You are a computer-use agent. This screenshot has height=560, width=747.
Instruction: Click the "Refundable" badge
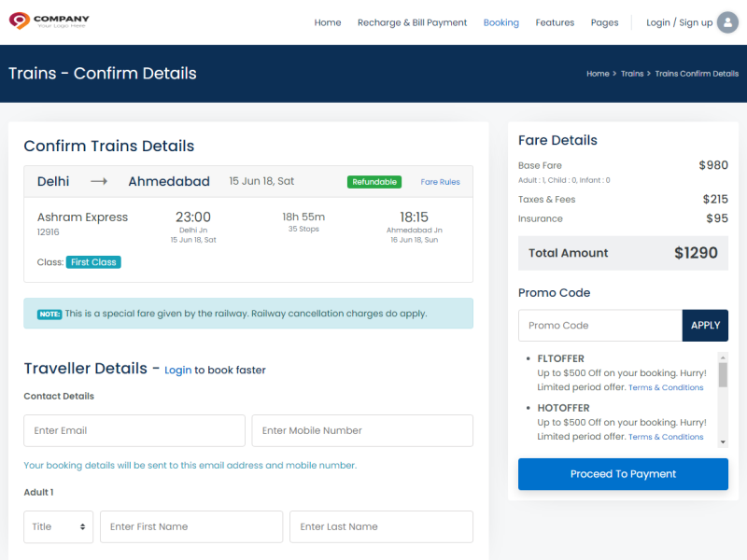pyautogui.click(x=374, y=182)
